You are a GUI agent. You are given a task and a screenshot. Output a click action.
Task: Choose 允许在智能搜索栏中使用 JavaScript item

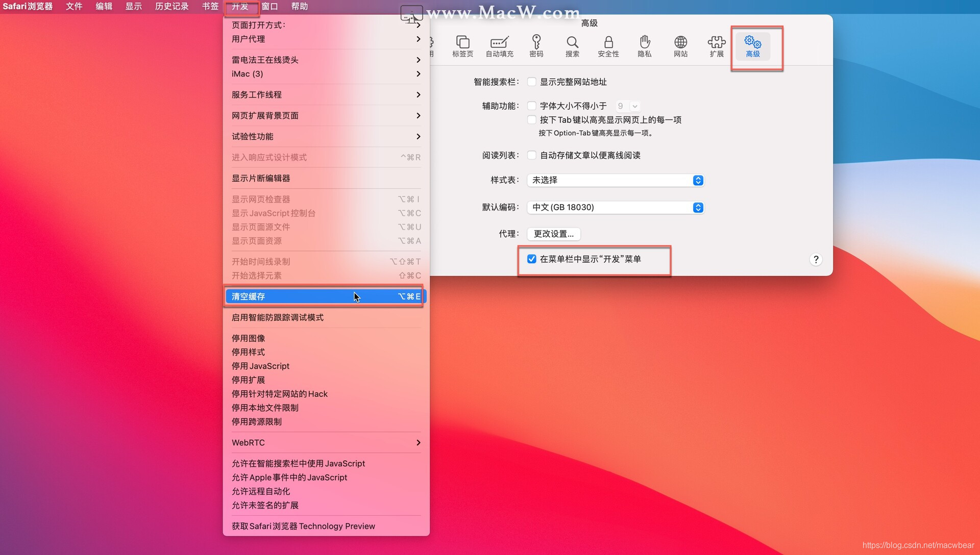click(326, 464)
